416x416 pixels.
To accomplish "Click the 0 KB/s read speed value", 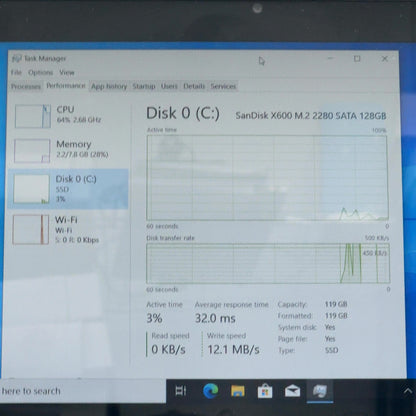I will [168, 349].
